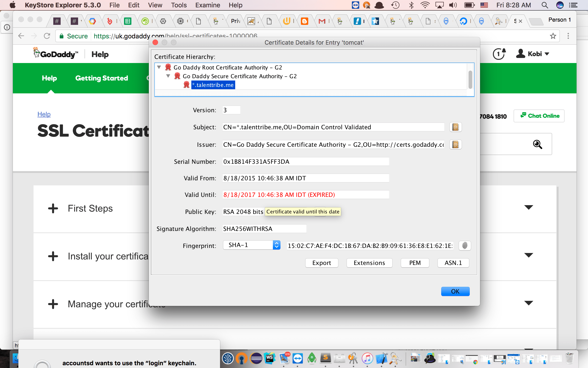Click the Install your certificate row down arrow
The height and width of the screenshot is (368, 588).
point(529,255)
